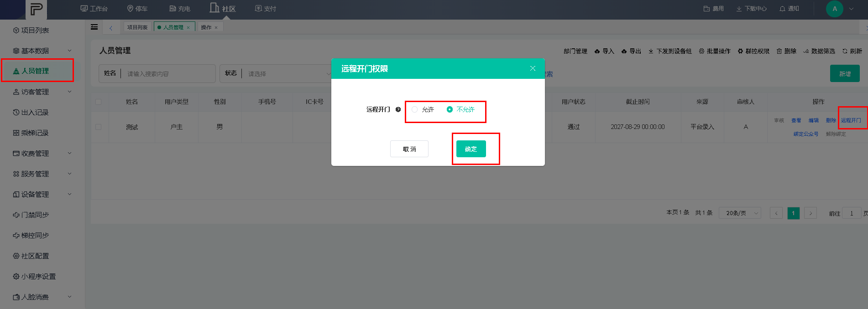Open 数据筛选 data filter

[x=819, y=51]
